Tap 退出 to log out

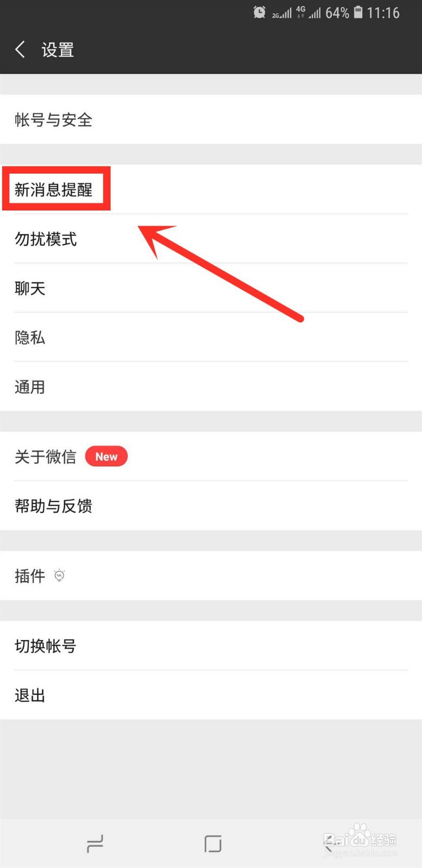tap(211, 695)
